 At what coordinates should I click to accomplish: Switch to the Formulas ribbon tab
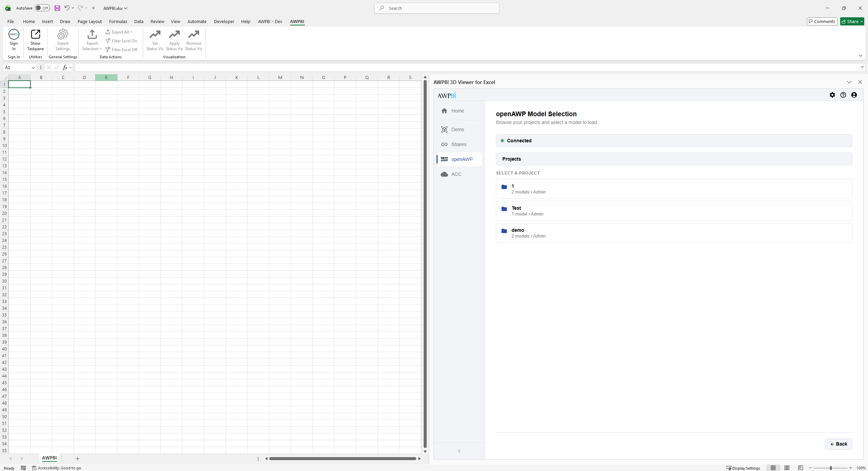point(118,21)
